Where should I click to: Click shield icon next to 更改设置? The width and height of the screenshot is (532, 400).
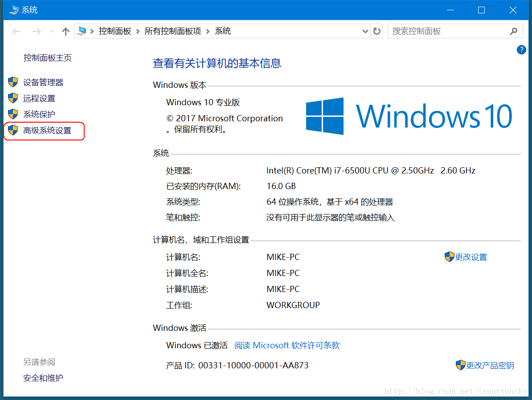[449, 257]
